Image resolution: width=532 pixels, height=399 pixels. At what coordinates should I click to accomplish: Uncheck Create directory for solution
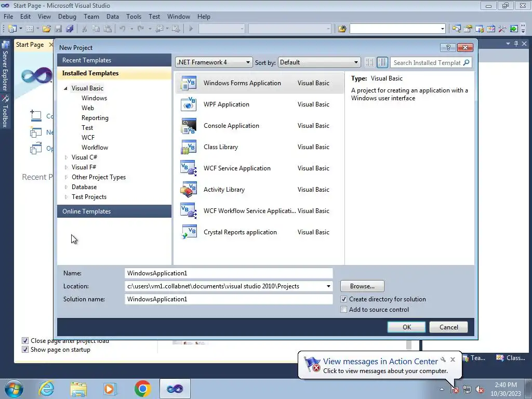tap(344, 299)
